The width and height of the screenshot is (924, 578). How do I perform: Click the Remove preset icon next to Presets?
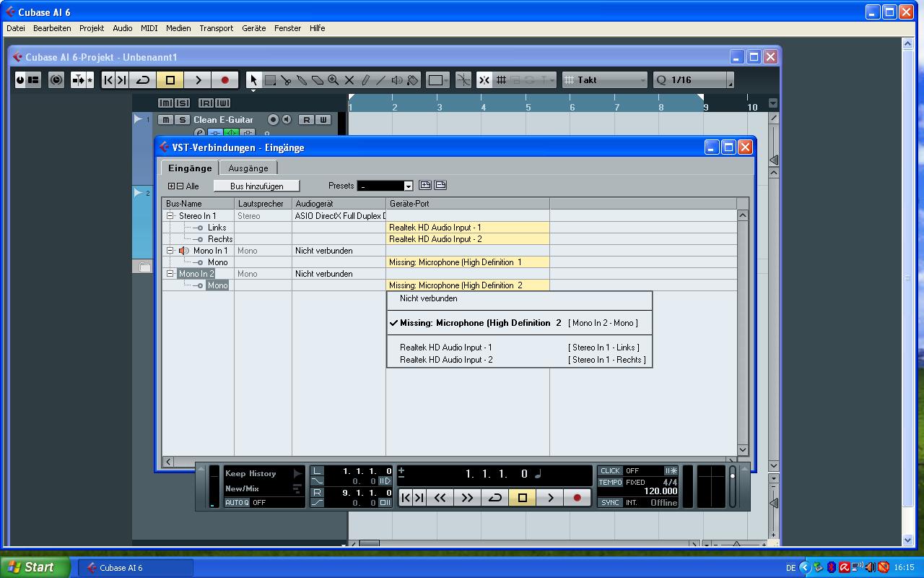tap(440, 186)
